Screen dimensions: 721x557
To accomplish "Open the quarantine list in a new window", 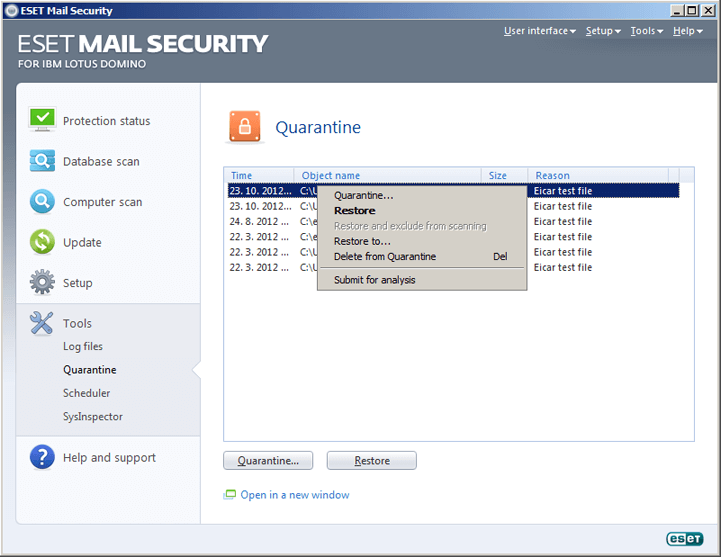I will [x=295, y=495].
